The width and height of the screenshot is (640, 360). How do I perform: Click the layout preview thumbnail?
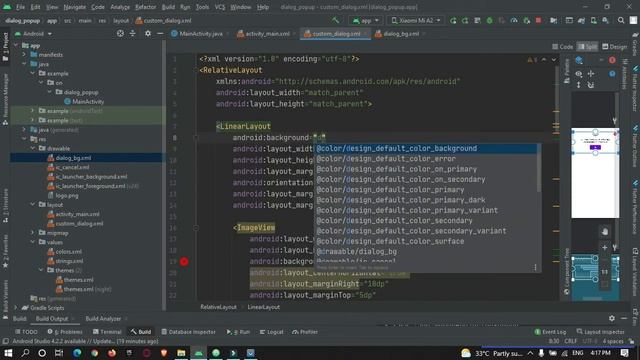coord(595,173)
